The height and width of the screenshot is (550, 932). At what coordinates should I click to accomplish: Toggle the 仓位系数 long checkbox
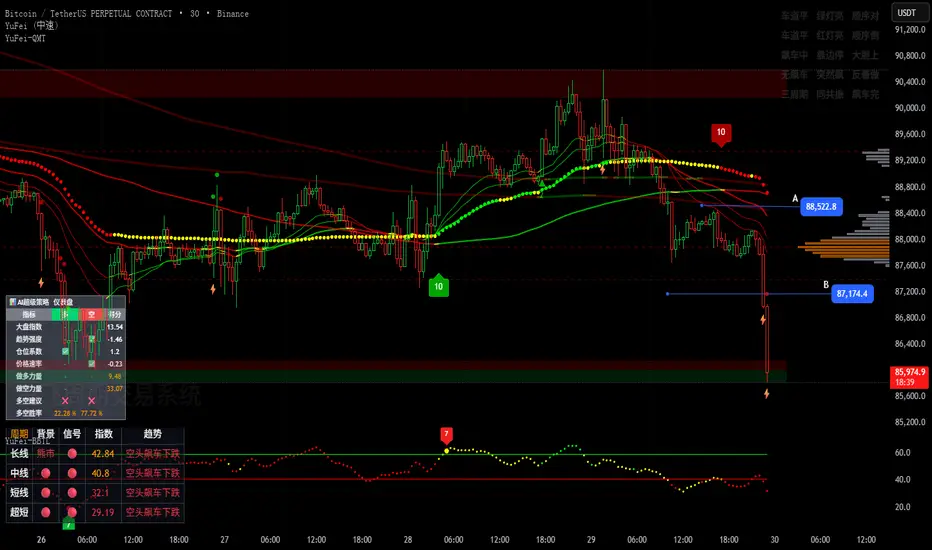pyautogui.click(x=65, y=351)
